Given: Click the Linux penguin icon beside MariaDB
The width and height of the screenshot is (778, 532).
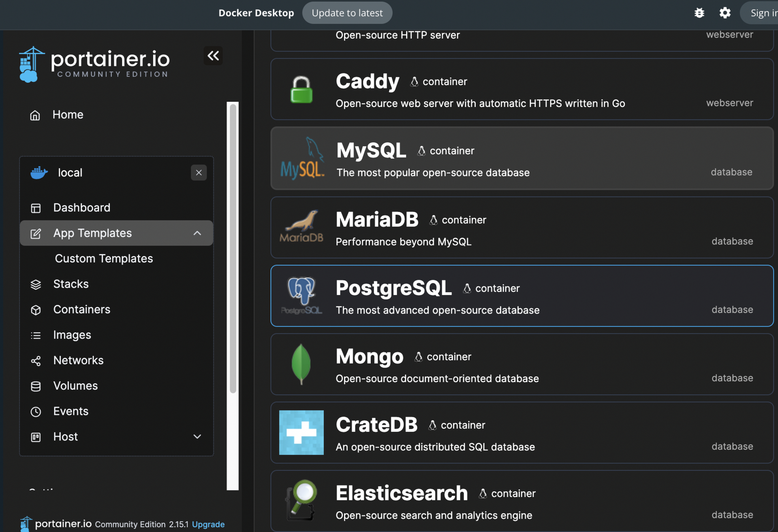Looking at the screenshot, I should (x=434, y=220).
